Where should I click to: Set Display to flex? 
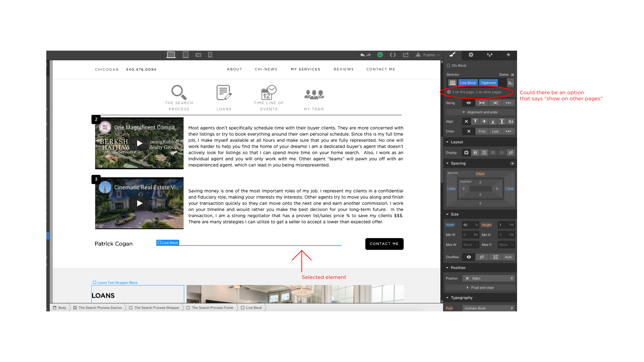coord(475,153)
